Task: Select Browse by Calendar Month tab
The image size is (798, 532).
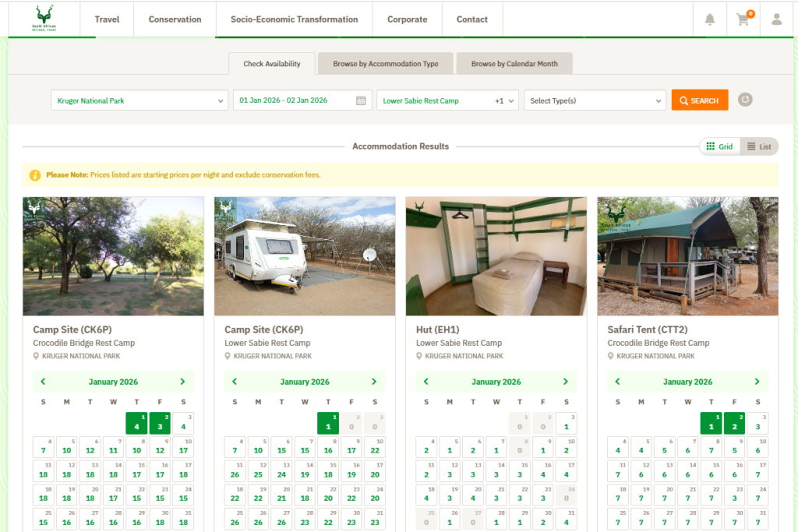Action: [x=514, y=64]
